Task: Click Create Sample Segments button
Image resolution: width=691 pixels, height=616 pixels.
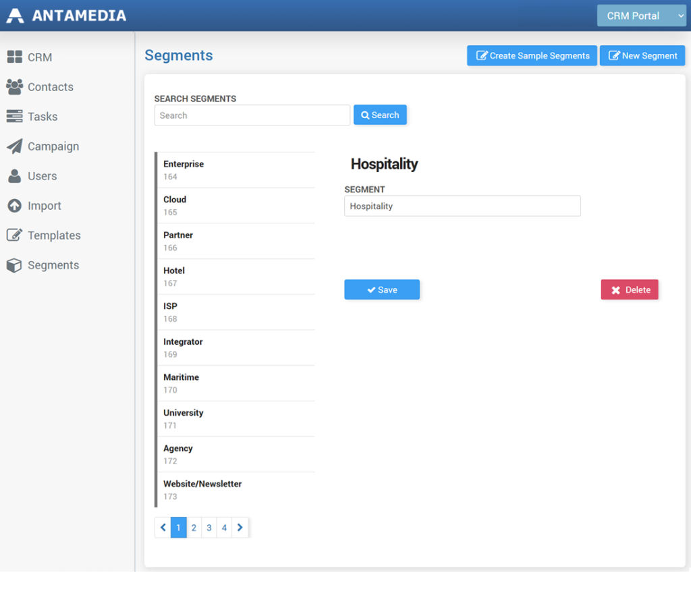Action: point(532,55)
